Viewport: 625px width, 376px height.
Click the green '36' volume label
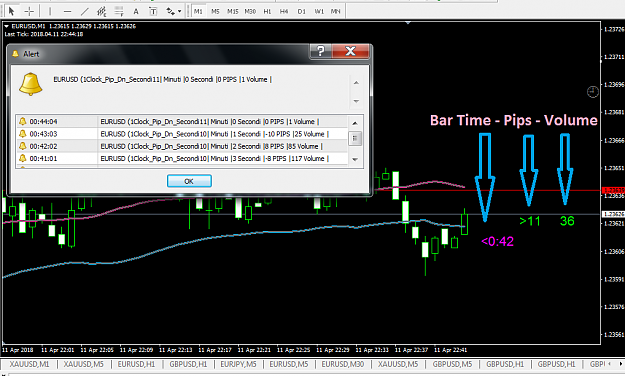[567, 221]
